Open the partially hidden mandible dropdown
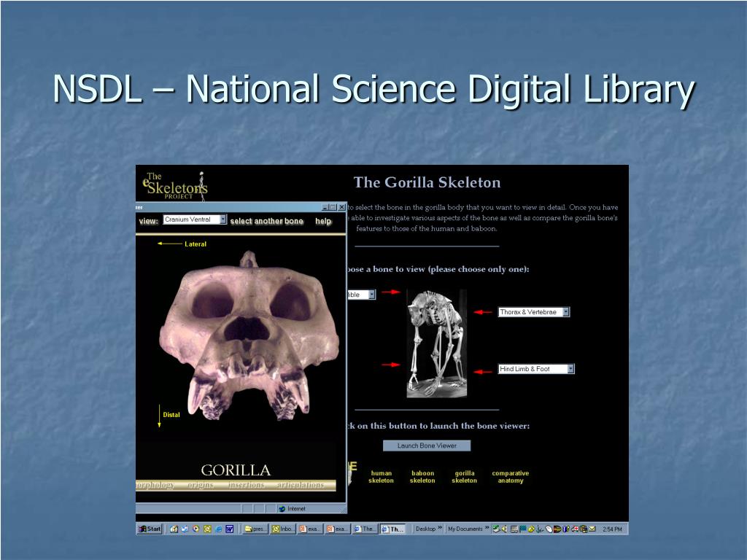This screenshot has width=747, height=560. pyautogui.click(x=362, y=295)
